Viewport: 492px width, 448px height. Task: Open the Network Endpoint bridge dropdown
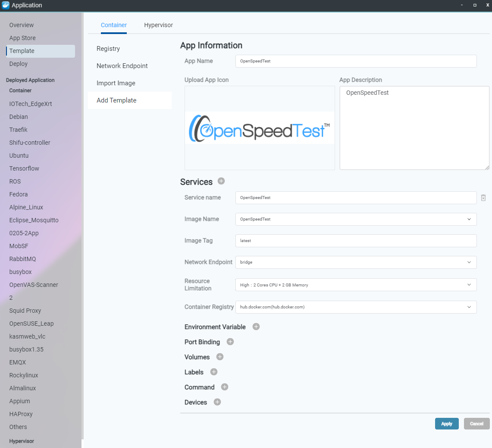point(356,262)
